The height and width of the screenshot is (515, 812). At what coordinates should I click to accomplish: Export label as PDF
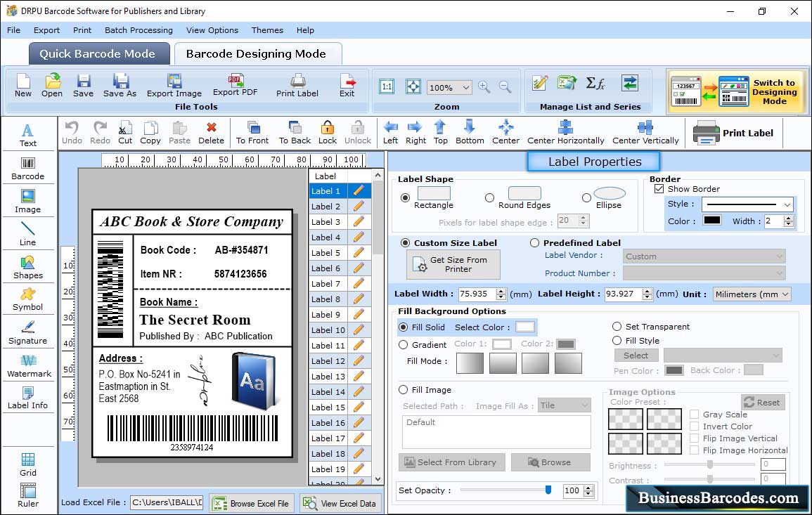(235, 86)
